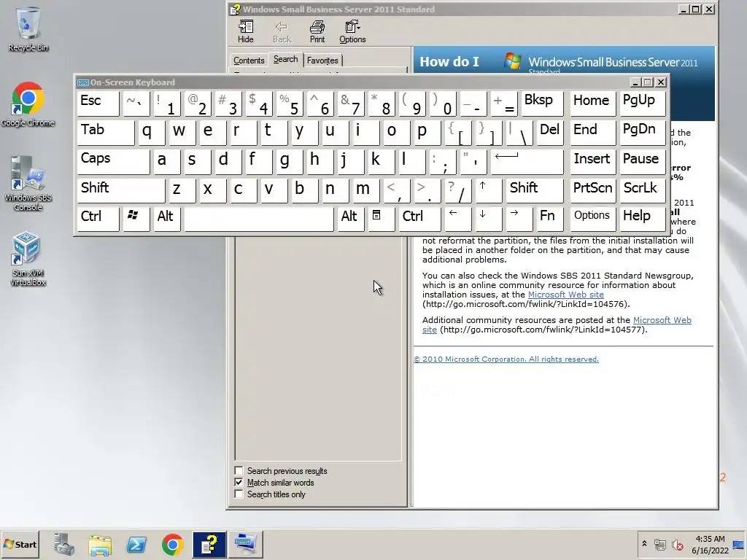Toggle the right Shift key on the keyboard
The image size is (747, 560).
(534, 190)
